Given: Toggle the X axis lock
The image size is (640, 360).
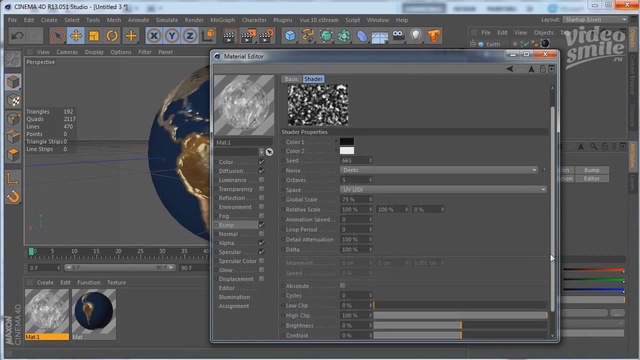Looking at the screenshot, I should pyautogui.click(x=154, y=36).
